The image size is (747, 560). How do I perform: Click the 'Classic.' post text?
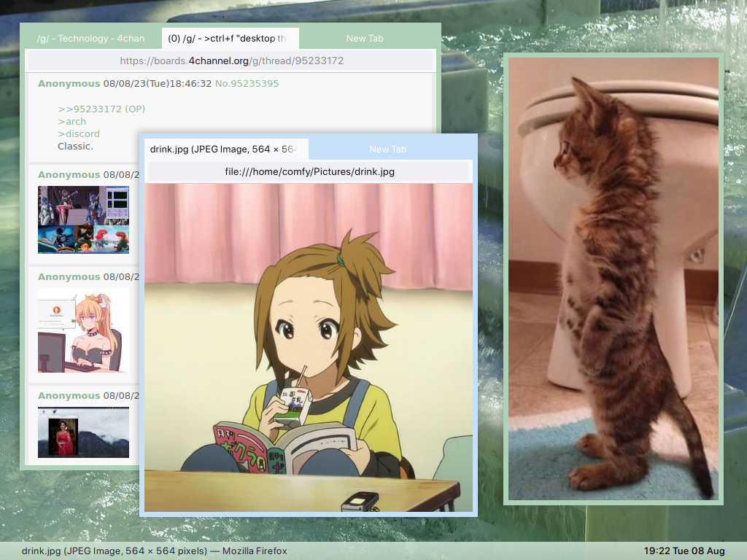(75, 146)
